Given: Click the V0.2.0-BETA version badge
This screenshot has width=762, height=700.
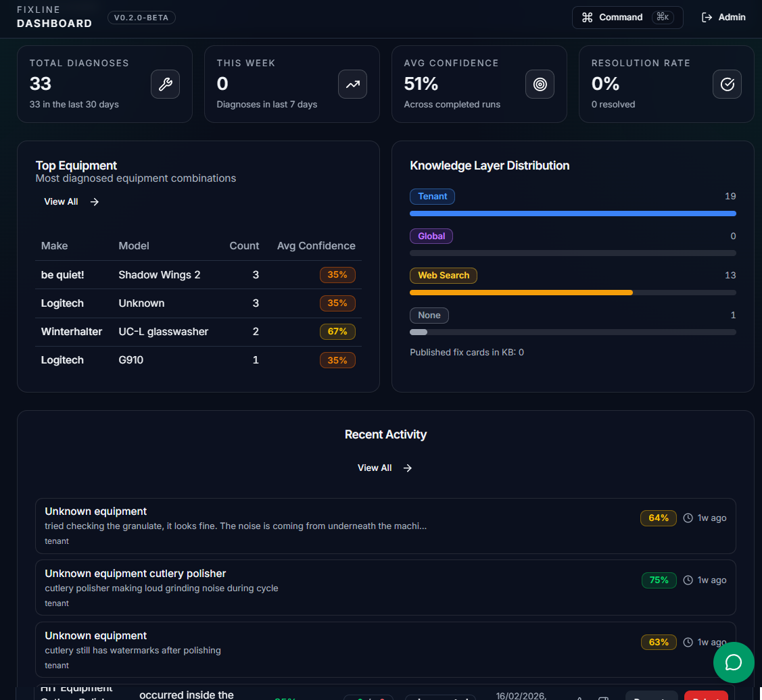Looking at the screenshot, I should click(141, 18).
